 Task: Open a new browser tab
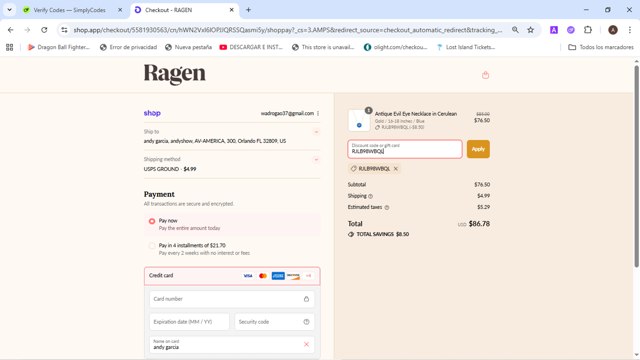pyautogui.click(x=248, y=10)
